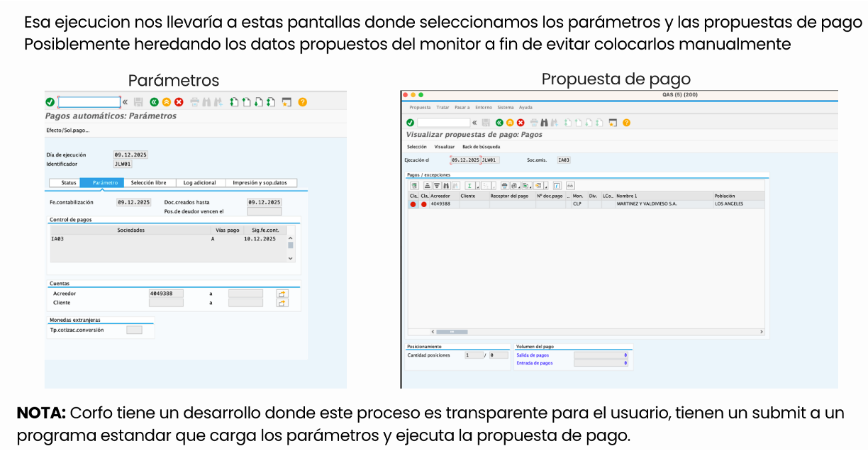Click the print icon in the Pagos/excepciones toolbar
Screen dimensions: 868x451
(x=503, y=186)
